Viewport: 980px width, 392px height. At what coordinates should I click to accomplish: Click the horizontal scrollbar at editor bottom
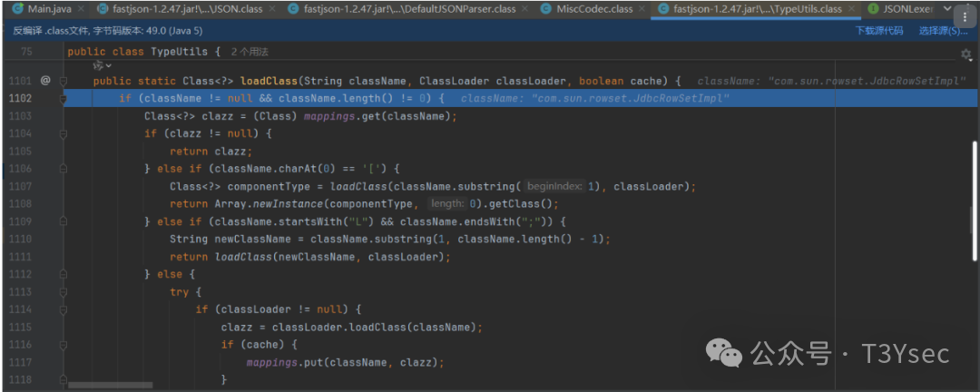109,386
